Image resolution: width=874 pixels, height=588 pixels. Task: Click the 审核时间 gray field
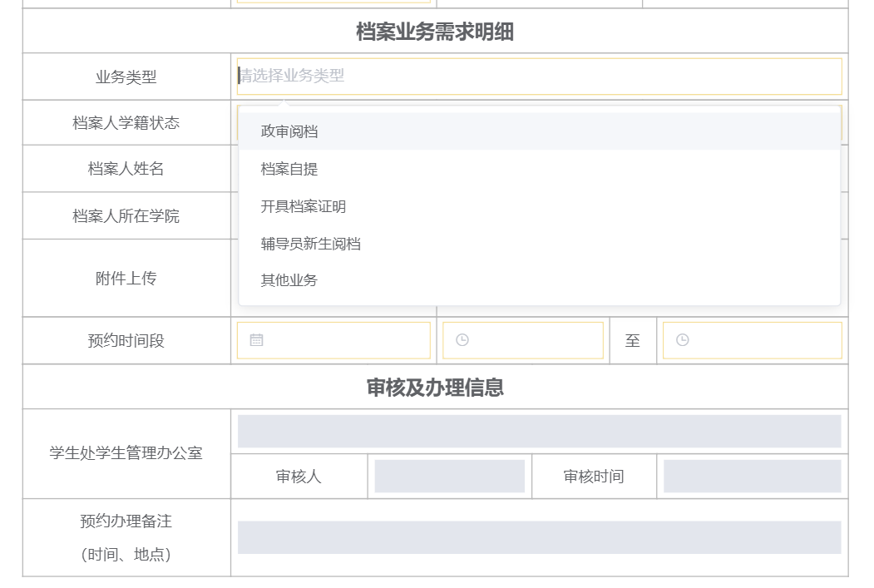(752, 477)
